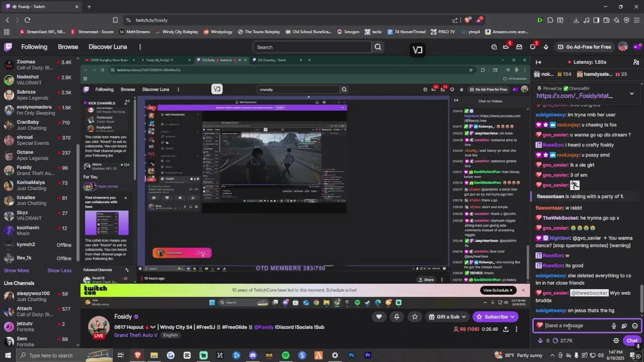The height and width of the screenshot is (362, 644).
Task: Open the chat community users icon
Action: [x=636, y=62]
